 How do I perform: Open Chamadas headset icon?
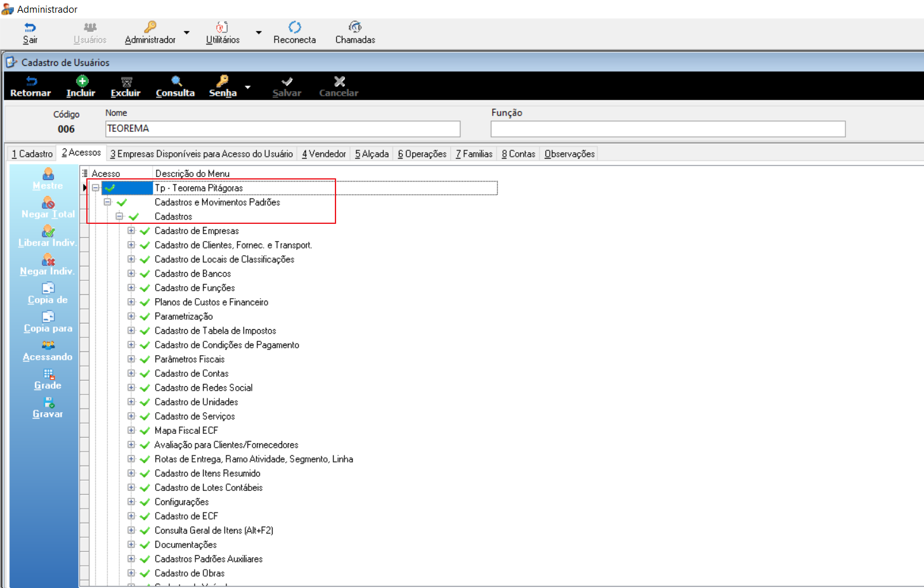click(355, 27)
